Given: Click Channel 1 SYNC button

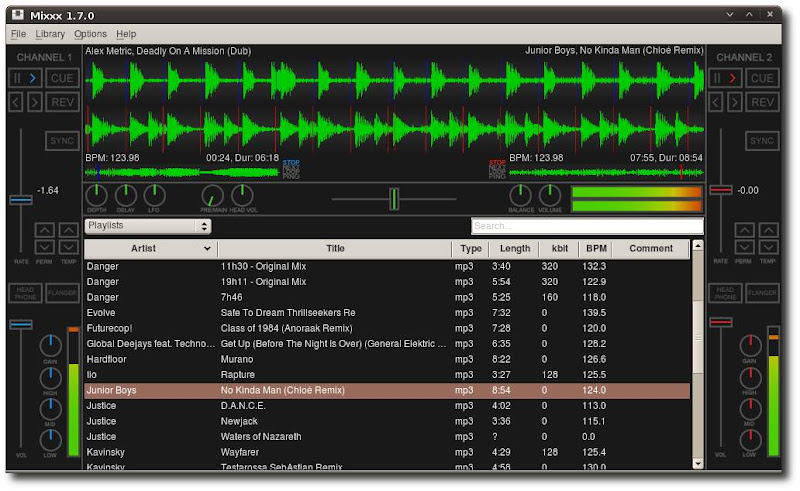Looking at the screenshot, I should [x=62, y=141].
